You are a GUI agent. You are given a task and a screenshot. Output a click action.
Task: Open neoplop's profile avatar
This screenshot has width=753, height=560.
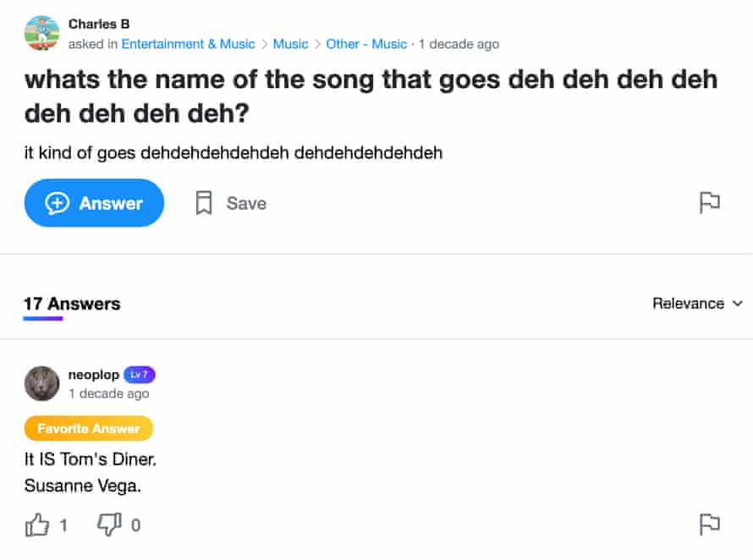click(x=41, y=383)
